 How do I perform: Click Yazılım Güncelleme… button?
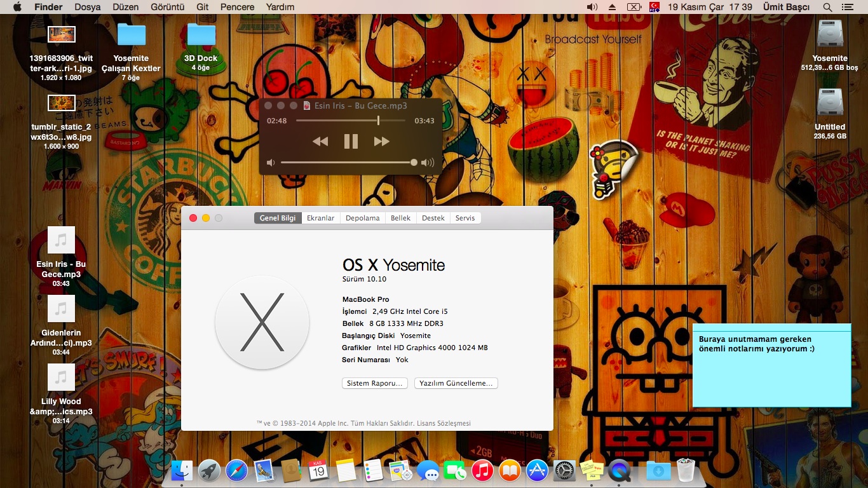click(x=456, y=383)
